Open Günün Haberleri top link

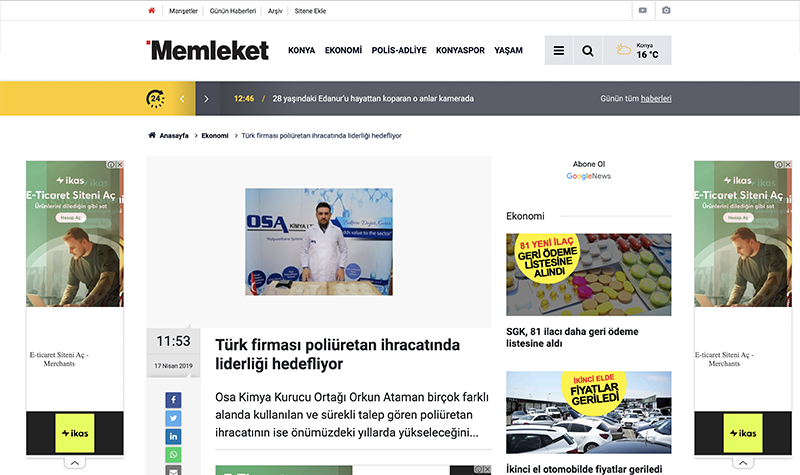coord(233,11)
